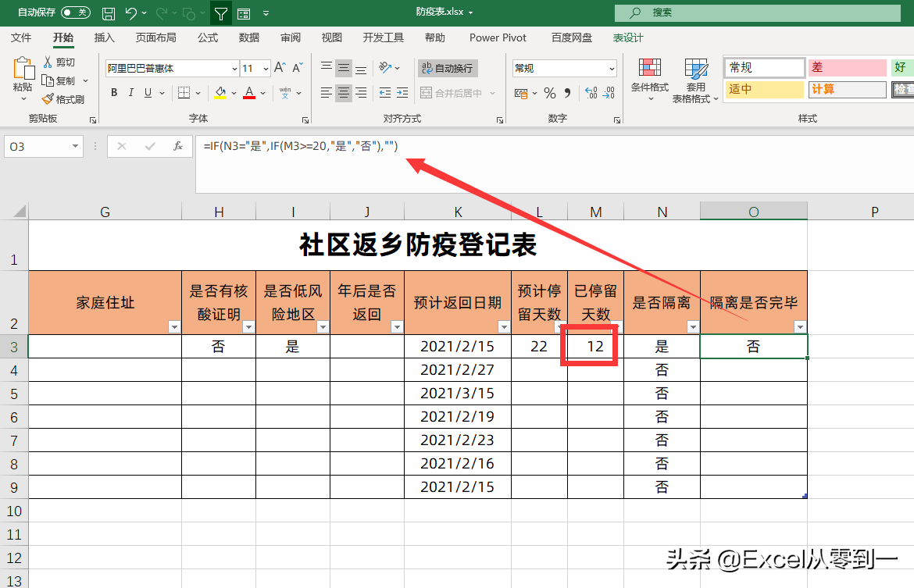This screenshot has height=588, width=914.
Task: Click the comma style icon
Action: coord(567,93)
